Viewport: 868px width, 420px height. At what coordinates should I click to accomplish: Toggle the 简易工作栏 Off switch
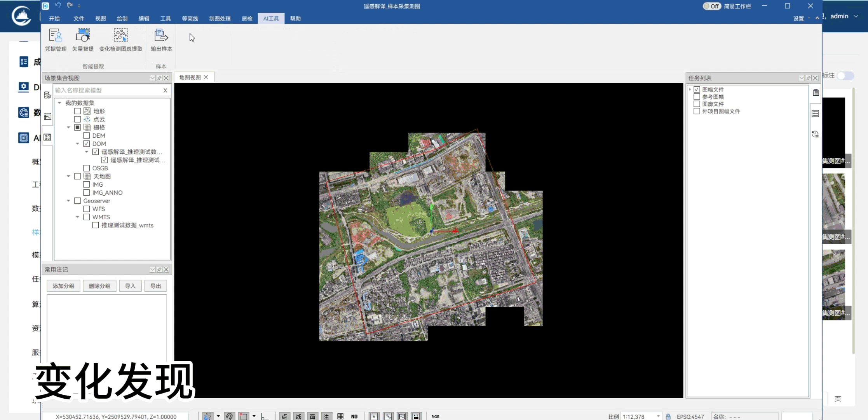click(x=711, y=6)
